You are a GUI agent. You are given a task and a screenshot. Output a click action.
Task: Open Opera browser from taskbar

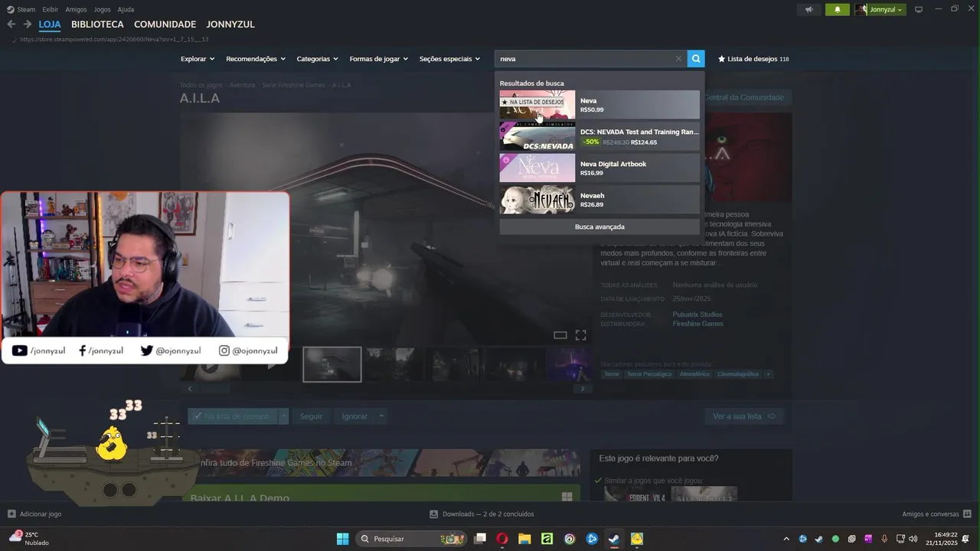point(502,539)
